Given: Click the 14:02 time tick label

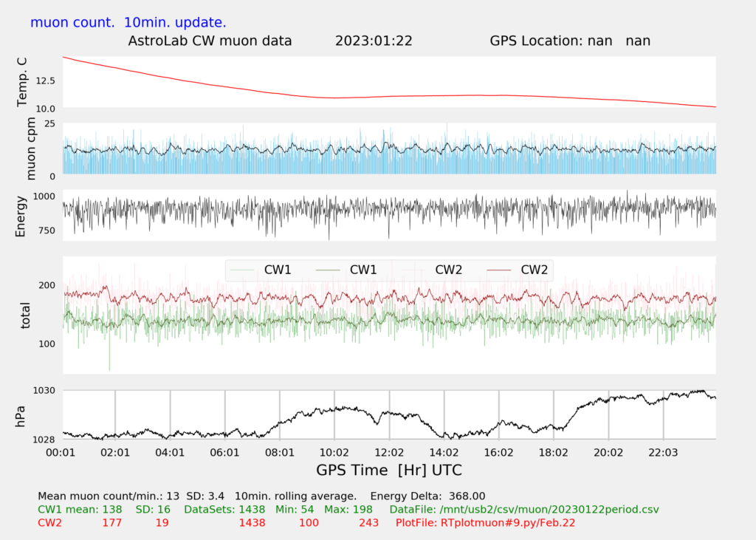Looking at the screenshot, I should coord(444,453).
